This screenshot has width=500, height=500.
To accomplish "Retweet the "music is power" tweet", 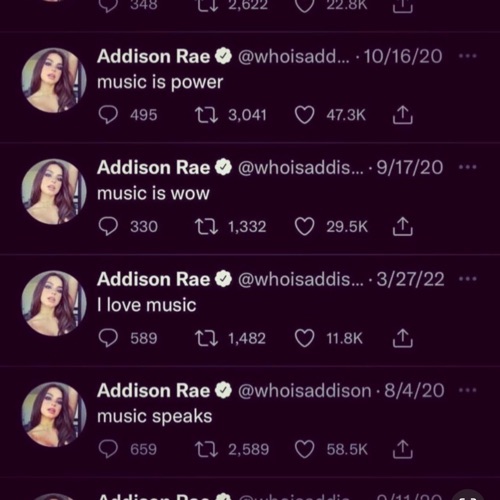I will pos(206,115).
